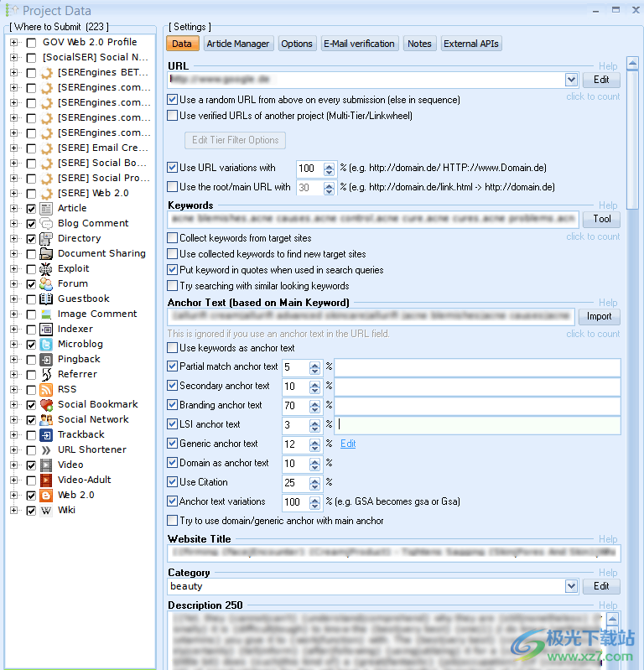Toggle Put keyword in quotes checkbox
The image size is (644, 670).
pyautogui.click(x=172, y=270)
